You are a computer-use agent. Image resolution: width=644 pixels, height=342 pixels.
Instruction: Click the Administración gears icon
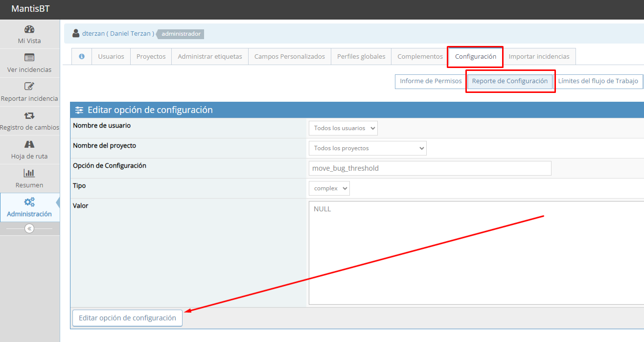pyautogui.click(x=29, y=202)
